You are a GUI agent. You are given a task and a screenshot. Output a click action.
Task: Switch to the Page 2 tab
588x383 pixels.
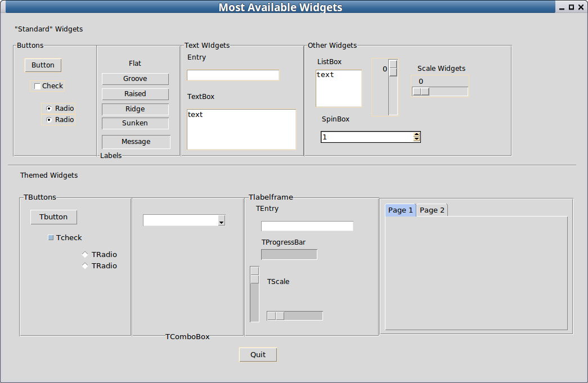(x=432, y=210)
